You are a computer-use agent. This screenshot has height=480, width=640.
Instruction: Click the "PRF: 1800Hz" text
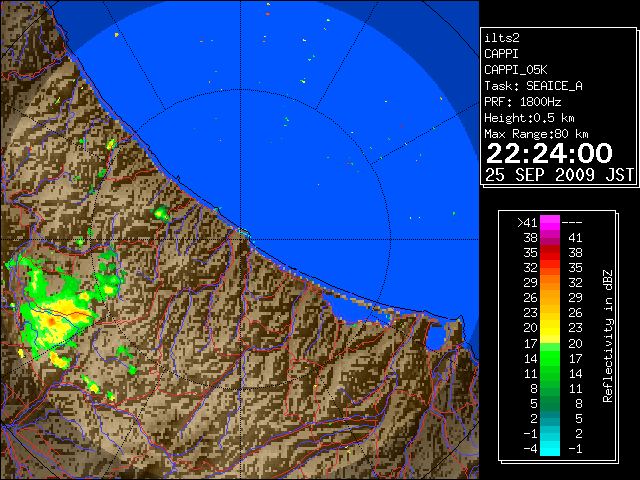click(522, 102)
